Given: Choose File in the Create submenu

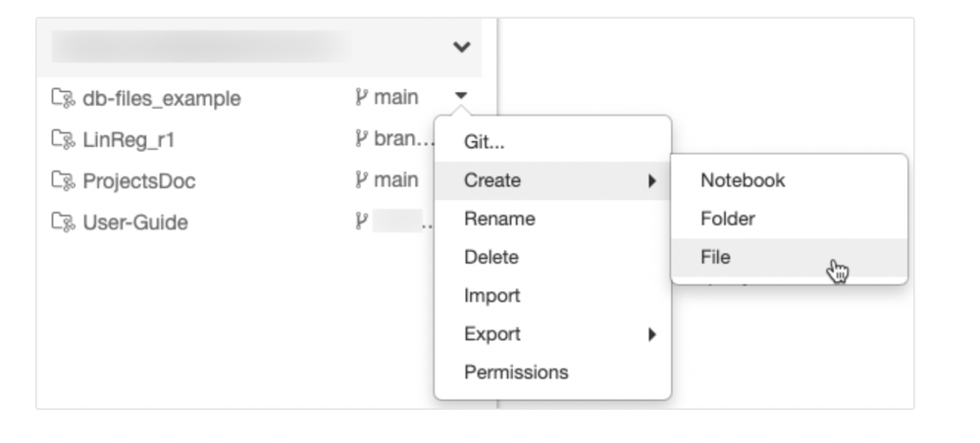Looking at the screenshot, I should [715, 257].
